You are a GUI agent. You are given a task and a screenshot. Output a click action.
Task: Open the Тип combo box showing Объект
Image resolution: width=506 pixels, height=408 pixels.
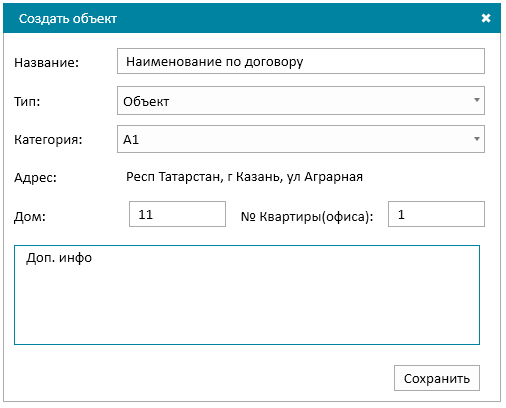click(x=301, y=101)
